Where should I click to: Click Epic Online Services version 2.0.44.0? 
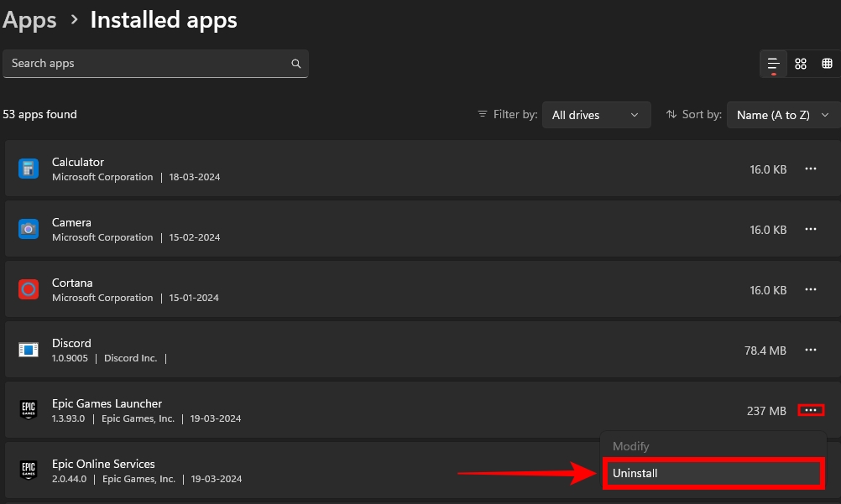coord(69,479)
